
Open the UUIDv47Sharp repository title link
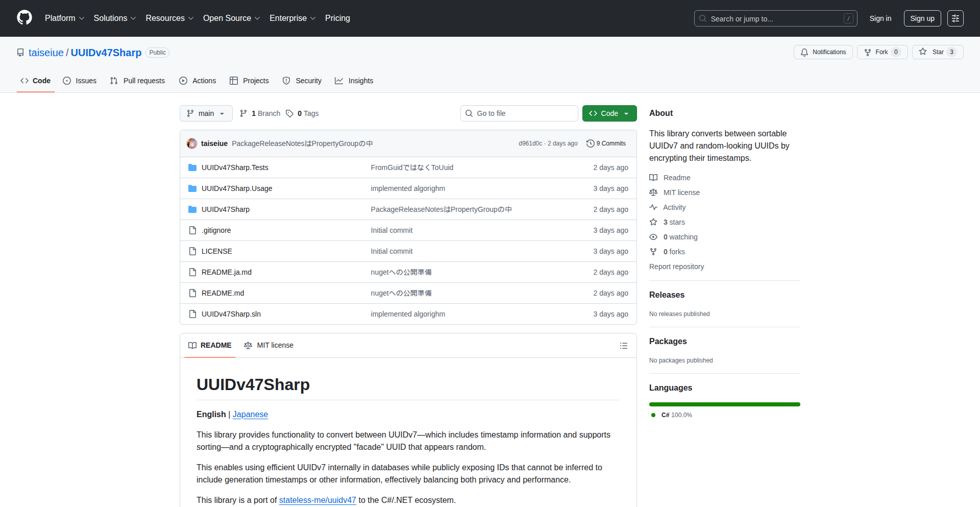click(106, 53)
